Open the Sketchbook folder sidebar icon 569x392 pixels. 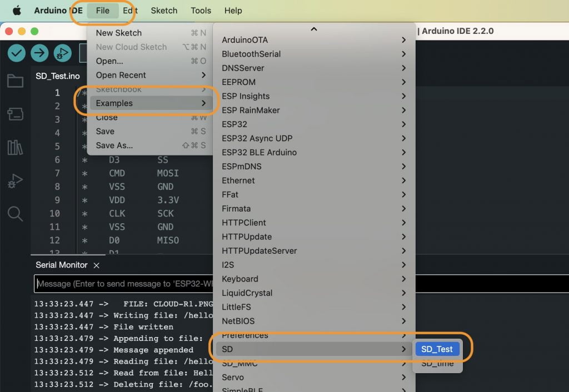[x=15, y=81]
